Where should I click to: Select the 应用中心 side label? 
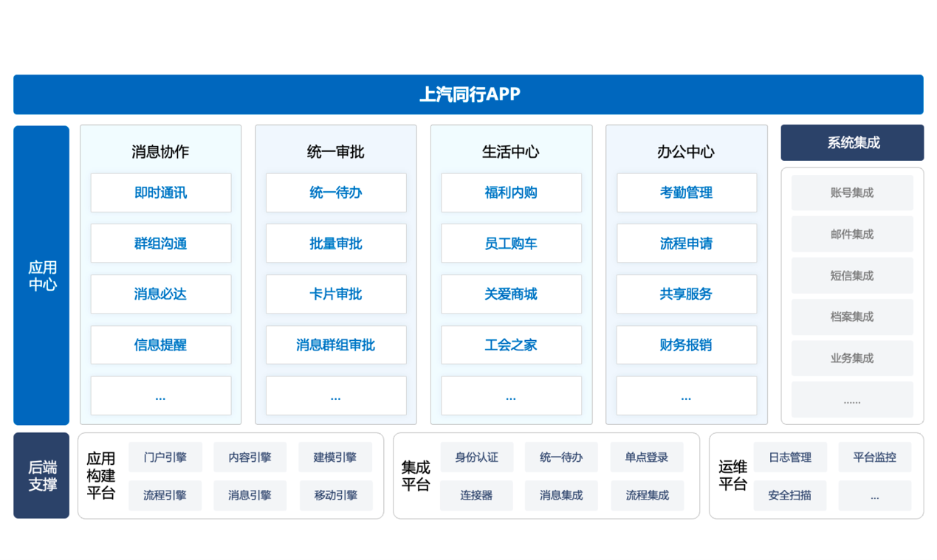pos(41,275)
